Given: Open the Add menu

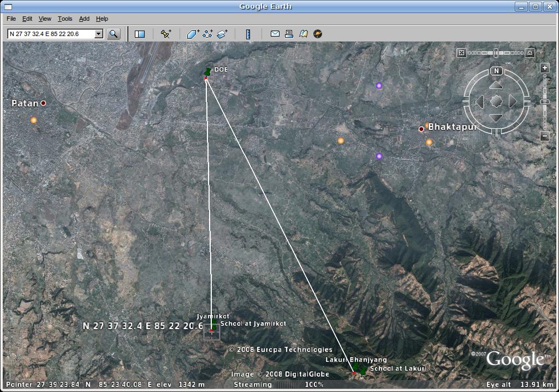Looking at the screenshot, I should click(x=84, y=19).
